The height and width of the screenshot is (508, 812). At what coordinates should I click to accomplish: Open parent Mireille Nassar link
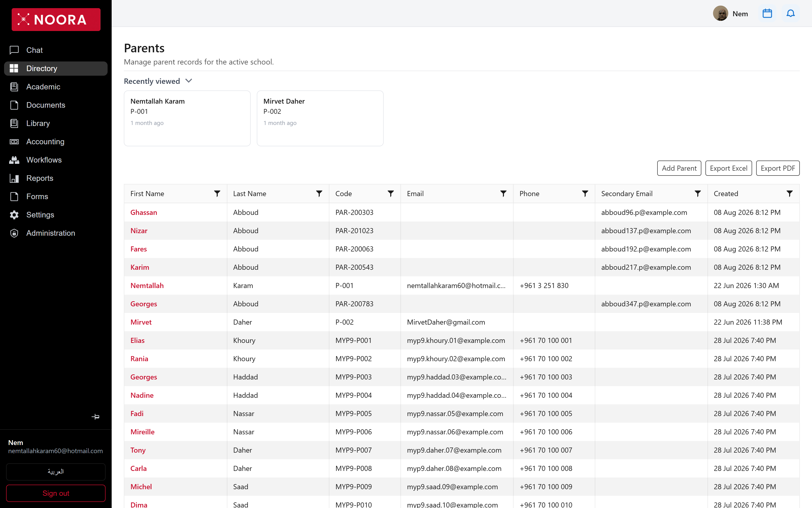pyautogui.click(x=142, y=432)
